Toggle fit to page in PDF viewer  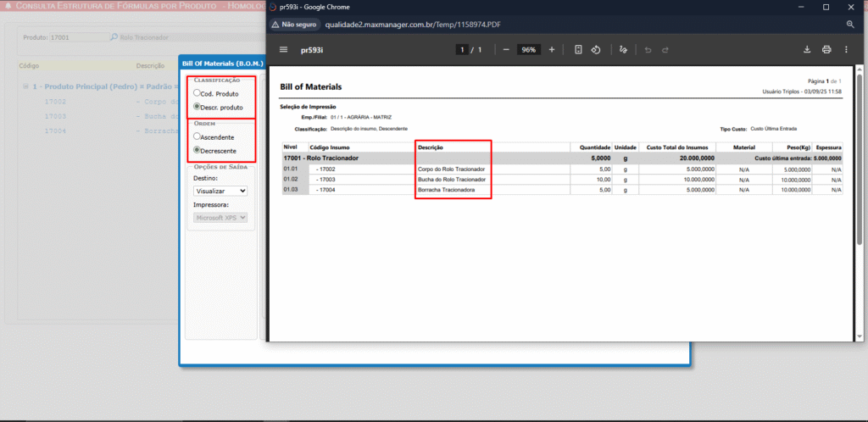point(578,50)
